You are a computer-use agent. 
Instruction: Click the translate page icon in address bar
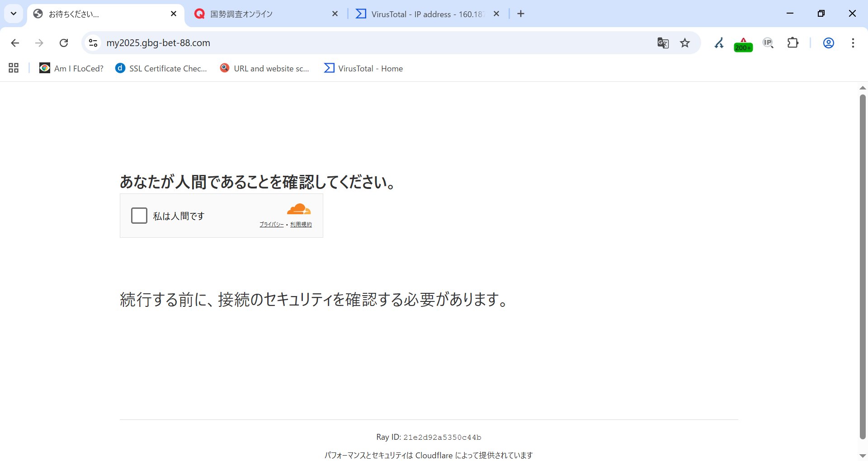click(x=663, y=43)
